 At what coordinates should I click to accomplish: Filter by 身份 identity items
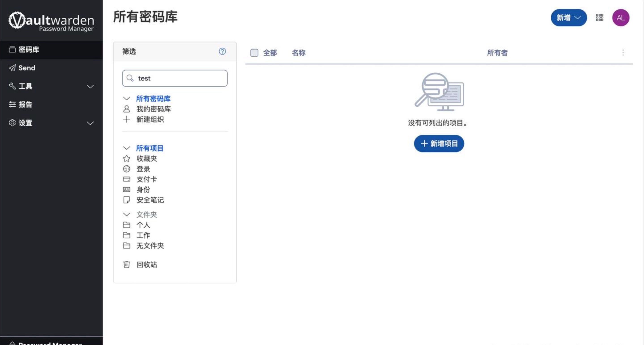143,189
